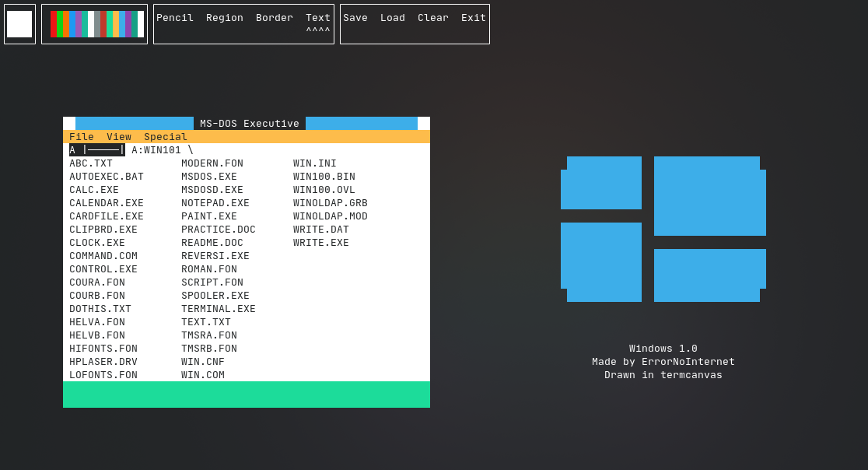Select the Border tool
The height and width of the screenshot is (470, 868).
pyautogui.click(x=274, y=18)
